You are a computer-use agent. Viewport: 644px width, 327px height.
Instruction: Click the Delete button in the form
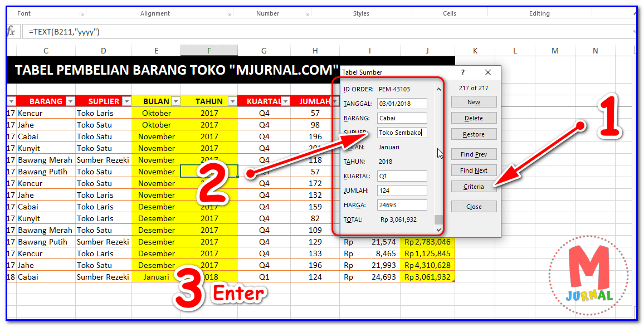click(474, 118)
